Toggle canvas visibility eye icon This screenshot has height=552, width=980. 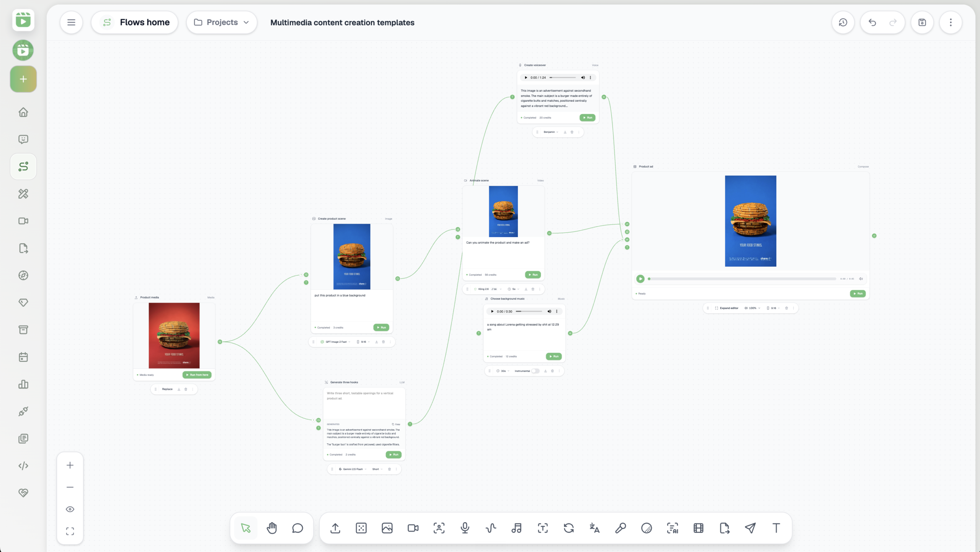tap(70, 509)
